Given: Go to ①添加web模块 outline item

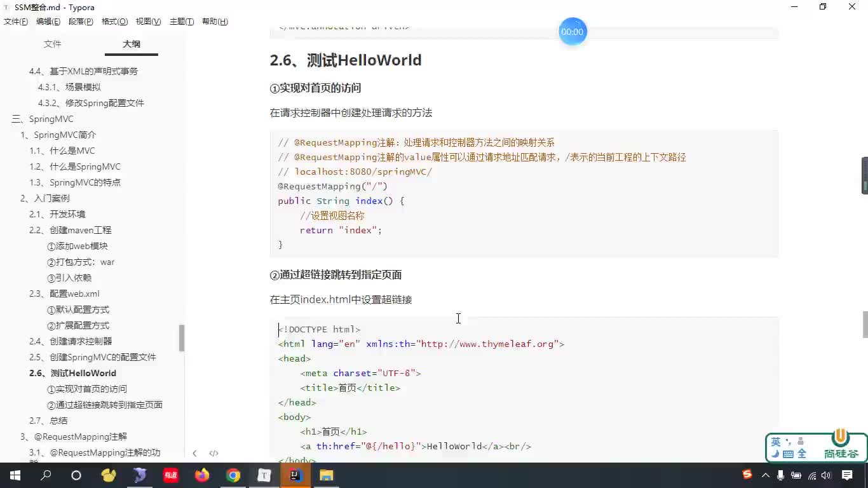Looking at the screenshot, I should 78,246.
